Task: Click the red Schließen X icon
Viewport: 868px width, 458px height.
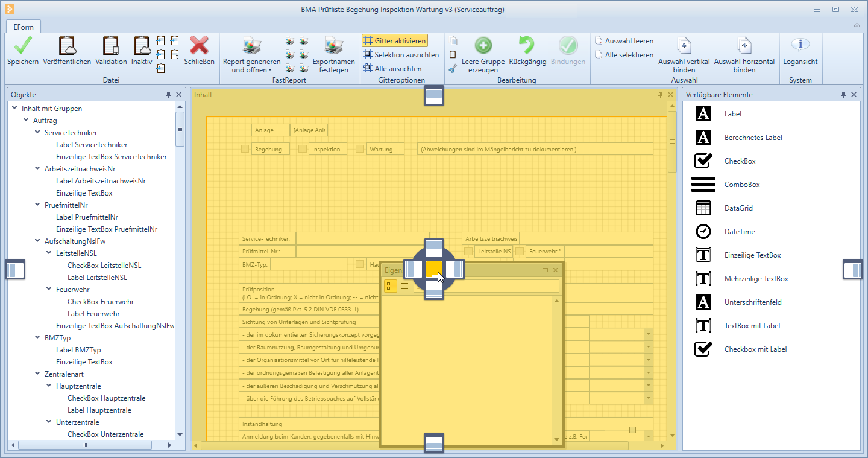Action: 199,46
